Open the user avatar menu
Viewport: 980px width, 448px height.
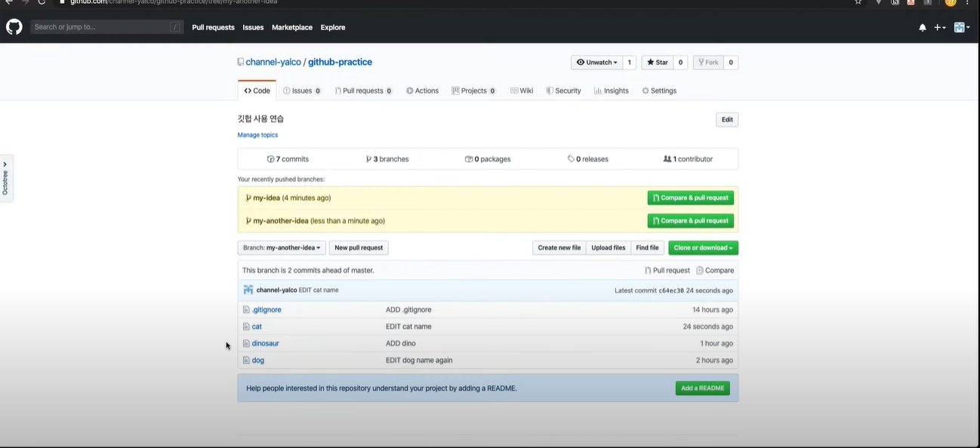[x=961, y=28]
